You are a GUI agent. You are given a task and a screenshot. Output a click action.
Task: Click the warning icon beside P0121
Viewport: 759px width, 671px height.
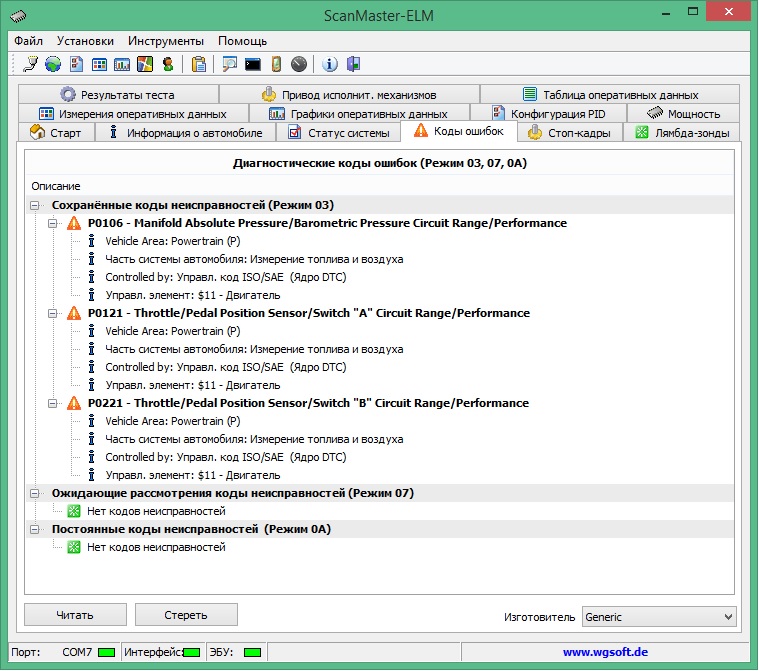point(74,313)
